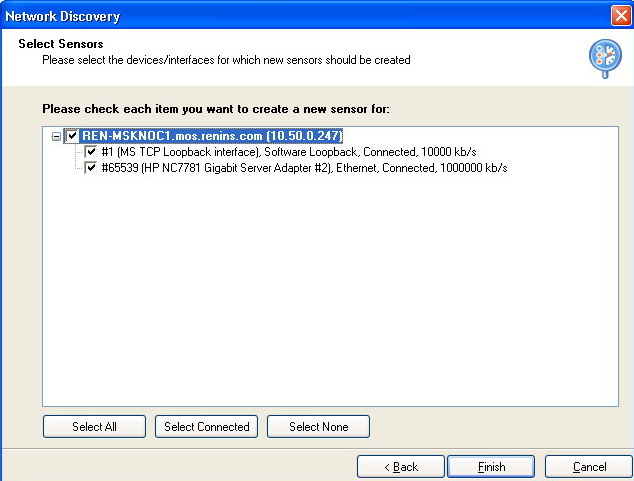The height and width of the screenshot is (481, 634).
Task: Finish the Network Discovery wizard
Action: [x=491, y=467]
